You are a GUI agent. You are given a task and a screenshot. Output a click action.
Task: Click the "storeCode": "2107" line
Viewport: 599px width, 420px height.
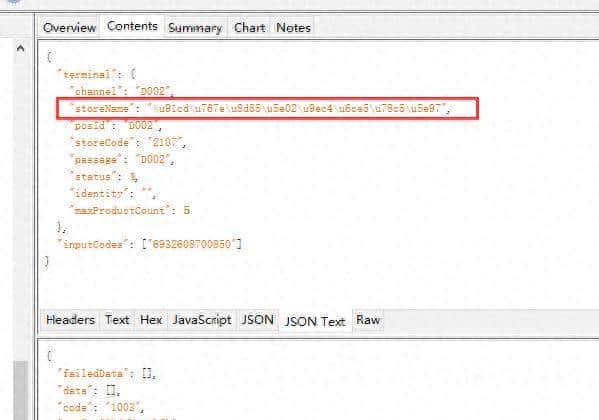[128, 143]
